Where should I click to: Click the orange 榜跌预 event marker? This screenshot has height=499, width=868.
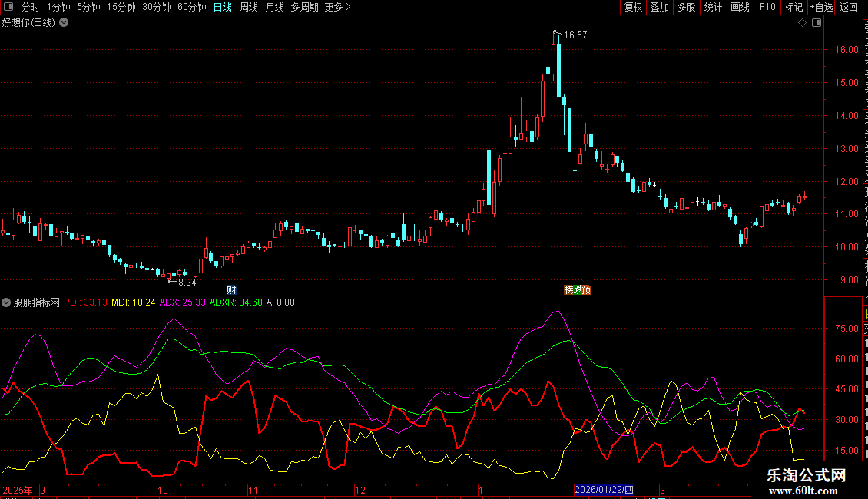tap(578, 289)
